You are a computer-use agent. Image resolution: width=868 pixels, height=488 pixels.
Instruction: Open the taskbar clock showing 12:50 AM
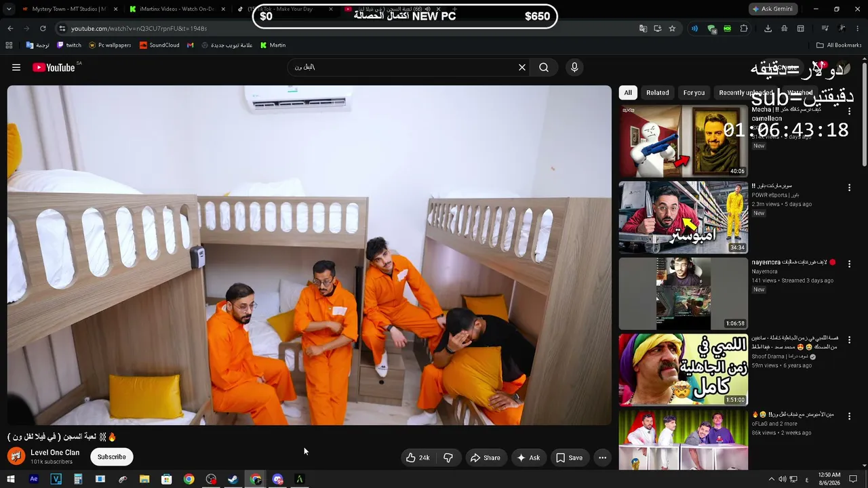(829, 479)
